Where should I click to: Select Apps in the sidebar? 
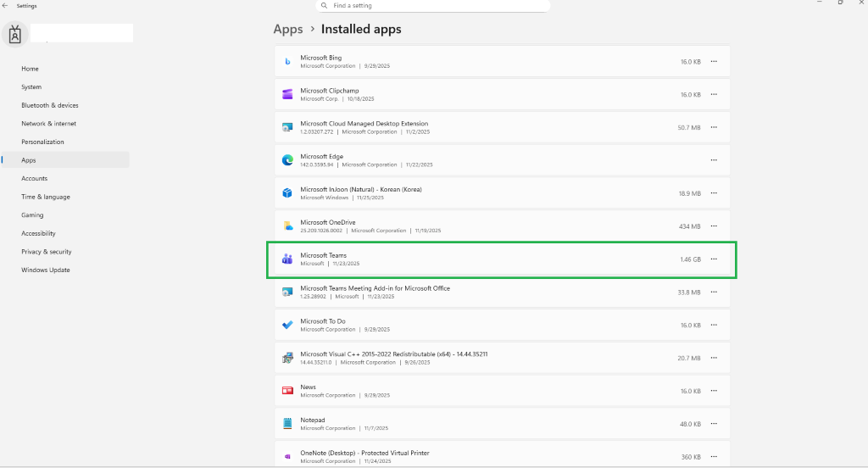[x=65, y=160]
